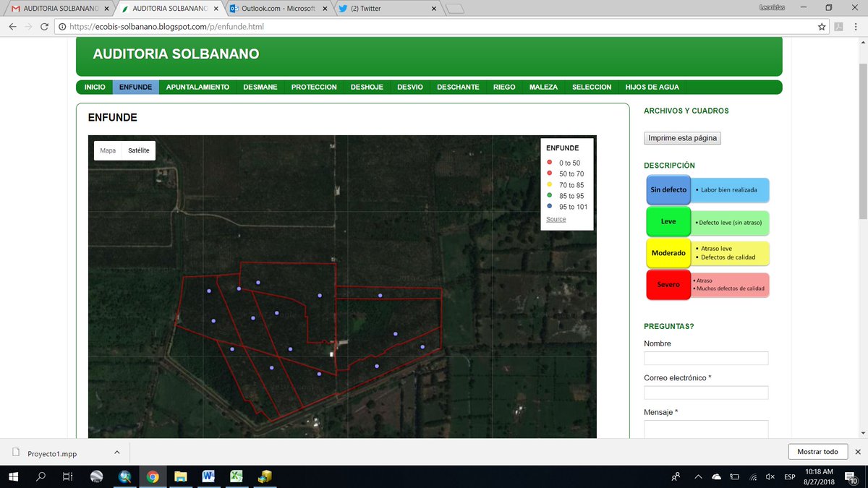Open the MALEZA page

[543, 87]
